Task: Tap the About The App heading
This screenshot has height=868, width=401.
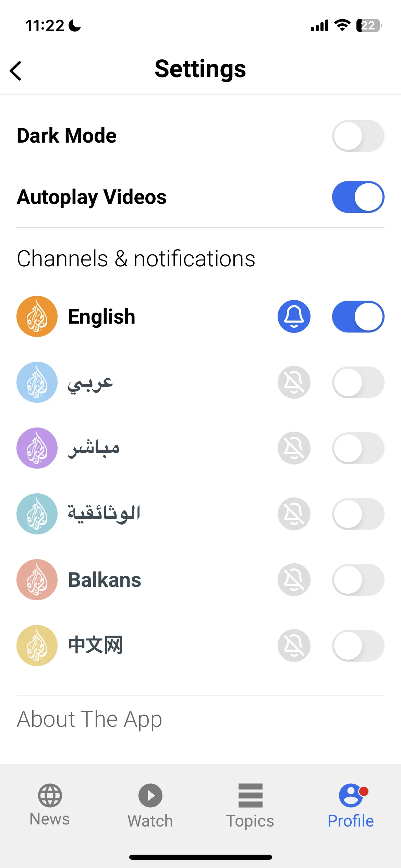Action: point(89,720)
